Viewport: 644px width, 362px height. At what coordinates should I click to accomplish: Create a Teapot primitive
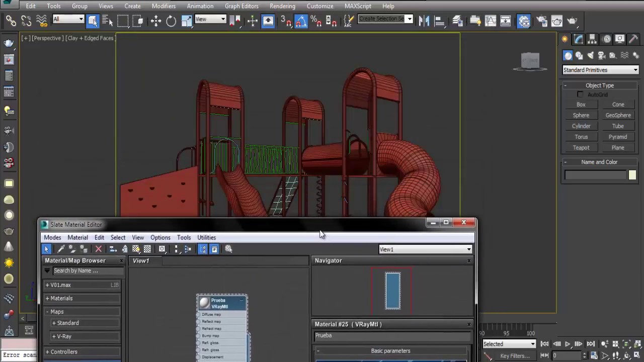581,148
